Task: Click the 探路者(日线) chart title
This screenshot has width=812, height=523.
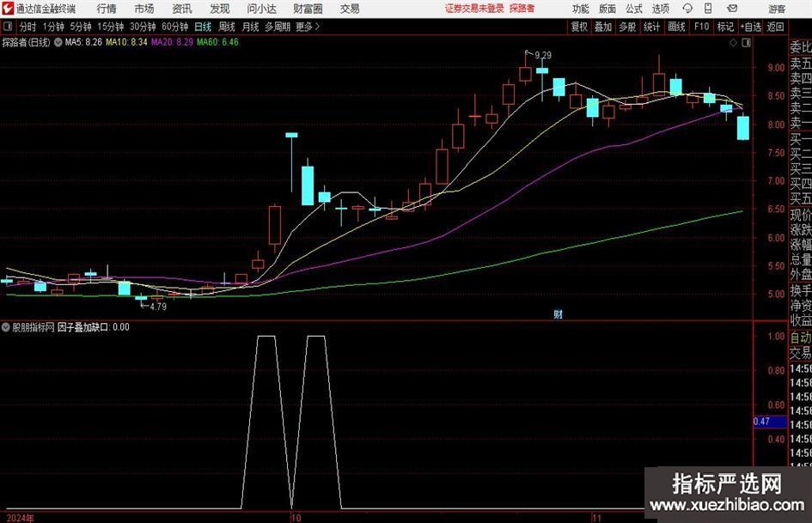Action: [x=26, y=42]
